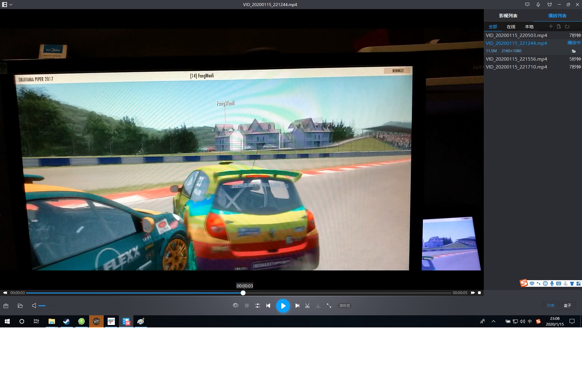This screenshot has width=582, height=392.
Task: Select the 本地 filter tab
Action: click(x=529, y=27)
